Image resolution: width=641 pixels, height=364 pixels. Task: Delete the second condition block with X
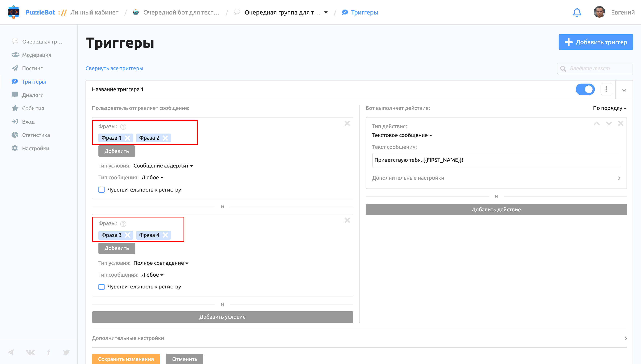(x=347, y=220)
